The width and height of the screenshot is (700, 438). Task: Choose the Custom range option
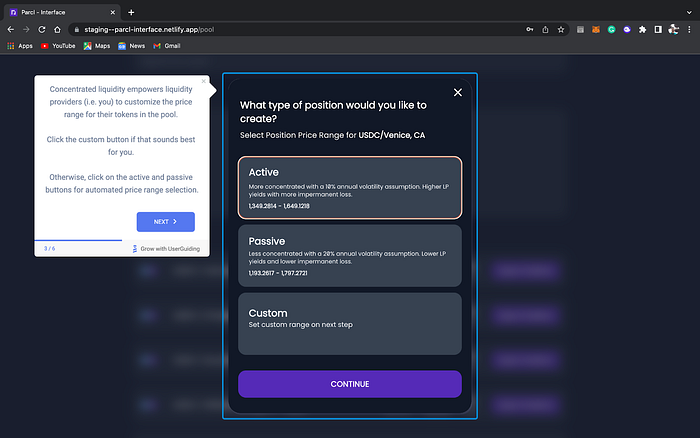[x=350, y=324]
